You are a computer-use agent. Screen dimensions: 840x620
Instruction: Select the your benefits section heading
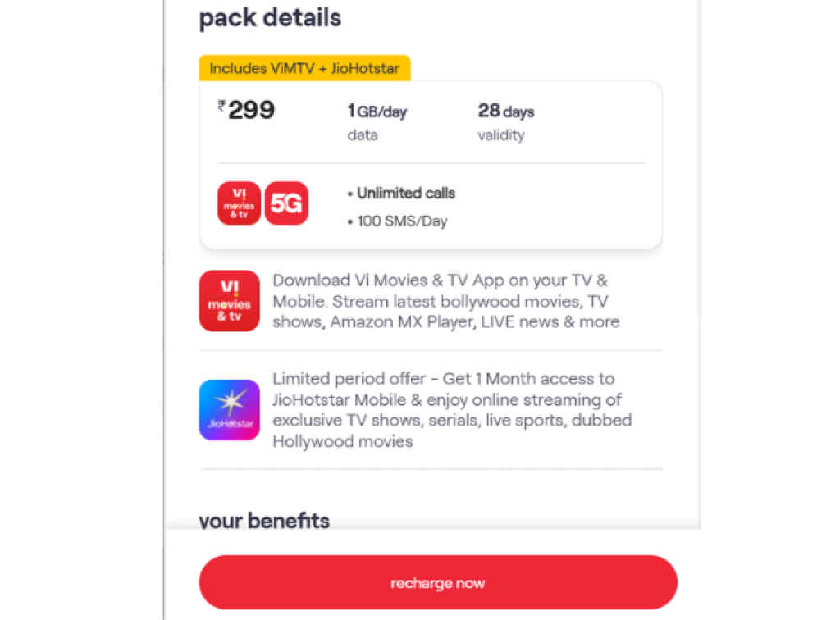coord(263,521)
